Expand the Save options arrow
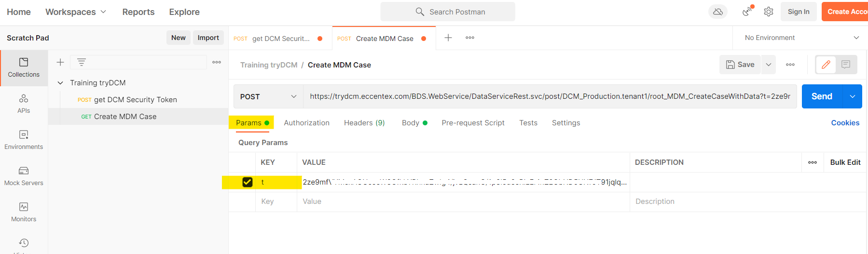 point(769,65)
